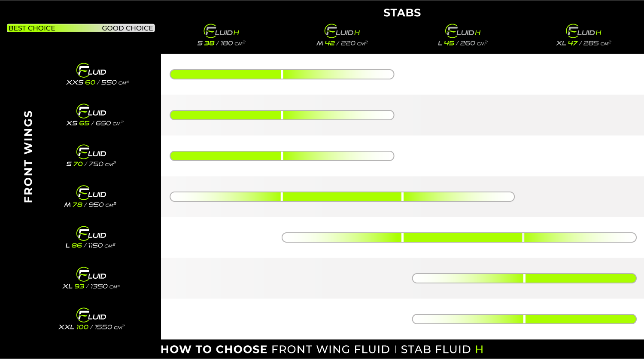Click the Best Choice to Good Choice legend bar
Image resolution: width=644 pixels, height=359 pixels.
tap(81, 28)
